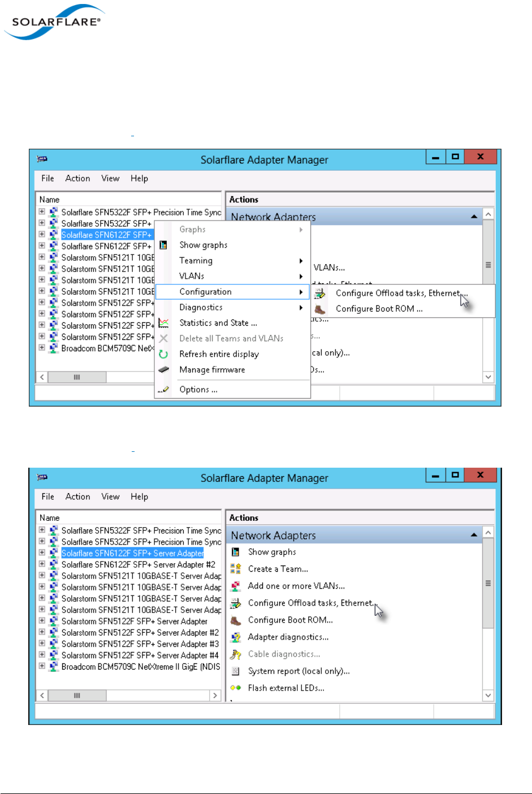
Task: Expand Solarstorm SFN5122F Server Adapter #2 row
Action: pos(42,632)
